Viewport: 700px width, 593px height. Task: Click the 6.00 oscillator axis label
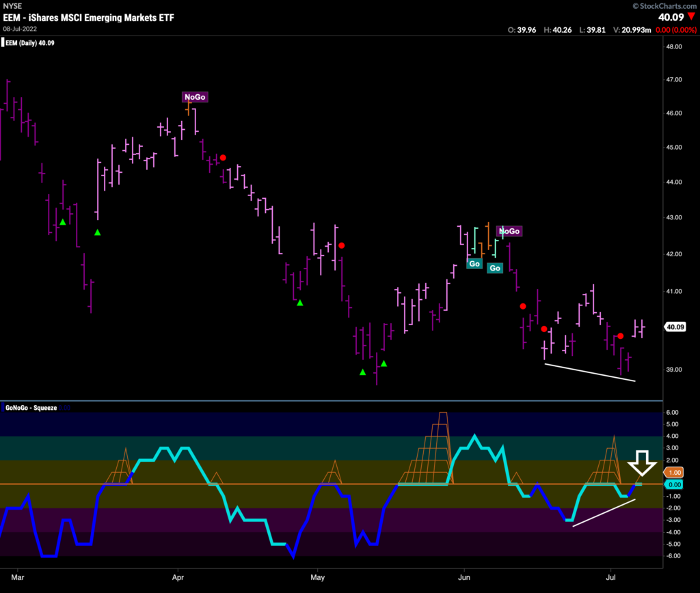pyautogui.click(x=673, y=412)
